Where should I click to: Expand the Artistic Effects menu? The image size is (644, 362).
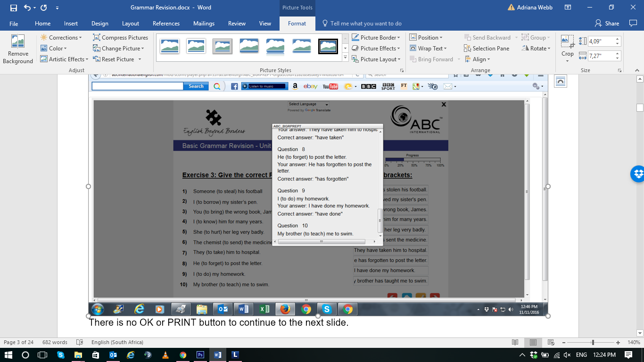(x=65, y=59)
